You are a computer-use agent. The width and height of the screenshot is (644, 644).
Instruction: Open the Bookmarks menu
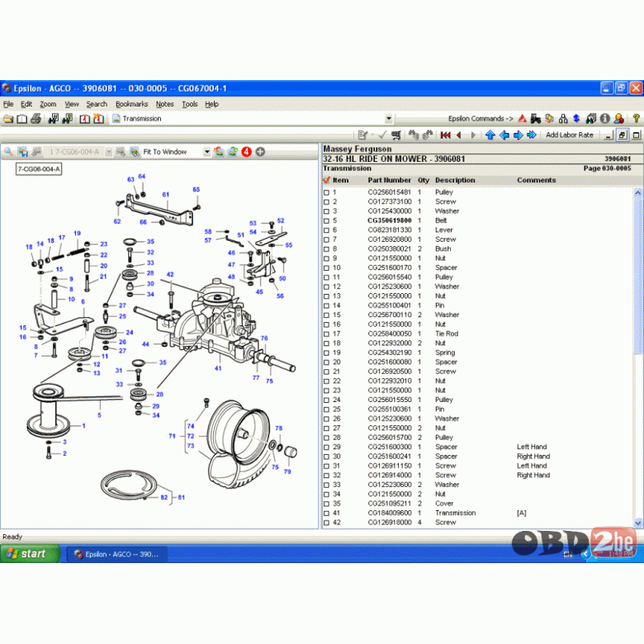[x=131, y=104]
